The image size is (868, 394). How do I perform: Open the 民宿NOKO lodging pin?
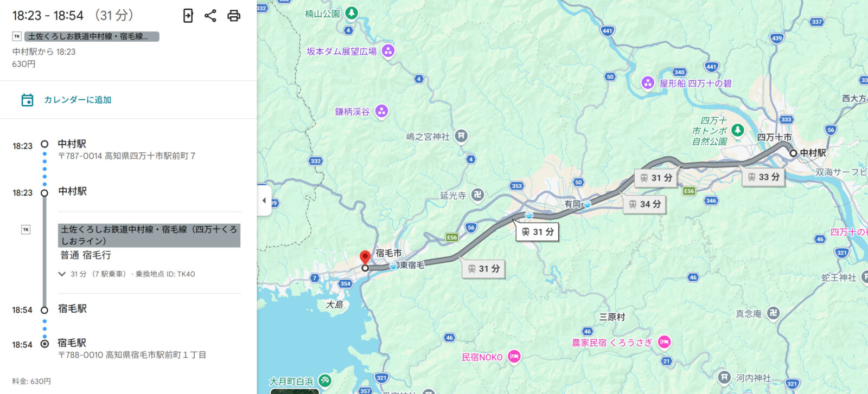click(514, 357)
